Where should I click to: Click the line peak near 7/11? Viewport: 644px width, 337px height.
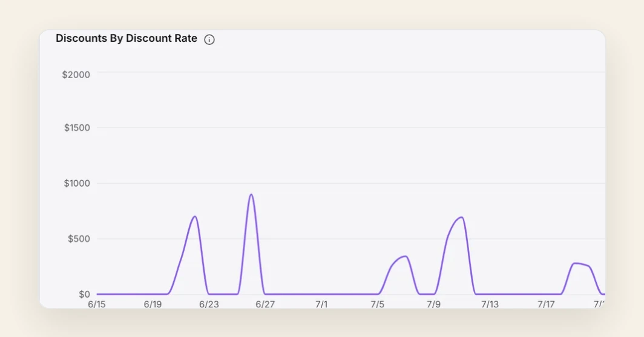click(462, 217)
